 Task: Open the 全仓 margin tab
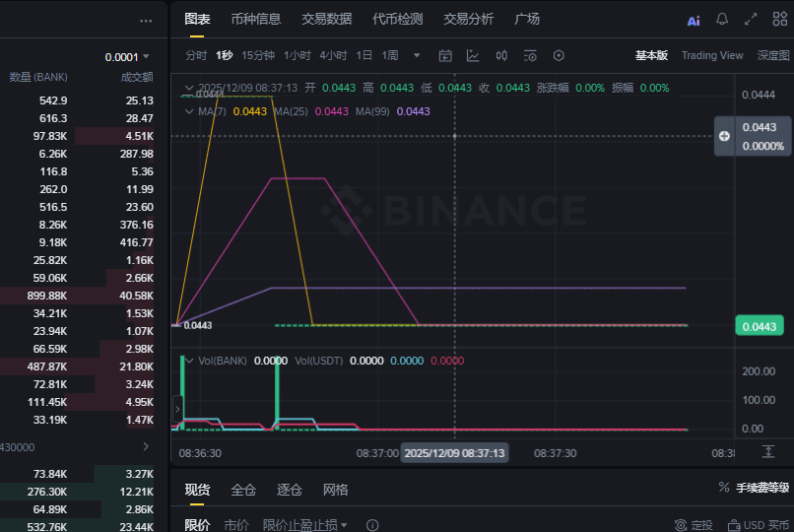(x=243, y=490)
